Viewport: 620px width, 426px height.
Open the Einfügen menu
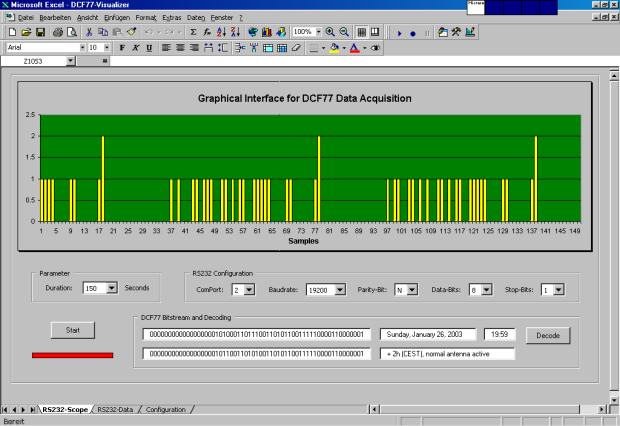(x=115, y=18)
